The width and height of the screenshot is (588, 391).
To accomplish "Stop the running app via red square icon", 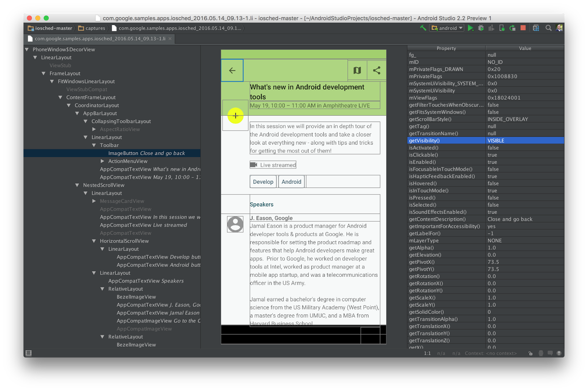I will (523, 28).
